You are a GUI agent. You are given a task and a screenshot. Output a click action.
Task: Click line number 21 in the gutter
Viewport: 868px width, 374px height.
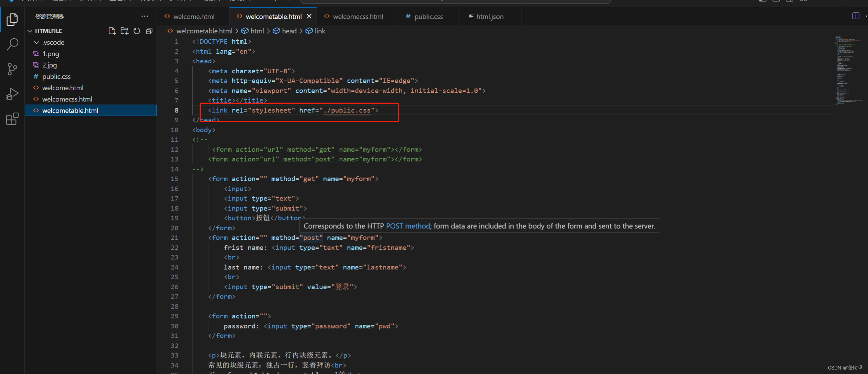click(174, 238)
